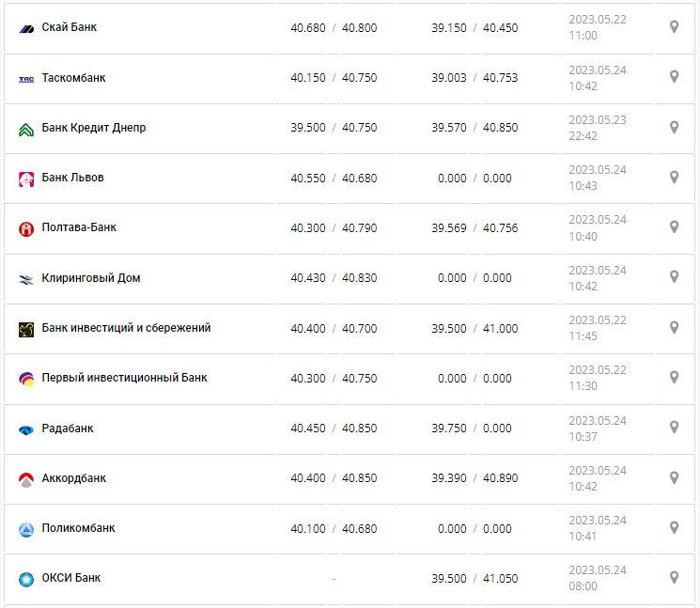The width and height of the screenshot is (700, 608).
Task: Show Клиринговый Дом on map pin
Action: (x=674, y=277)
